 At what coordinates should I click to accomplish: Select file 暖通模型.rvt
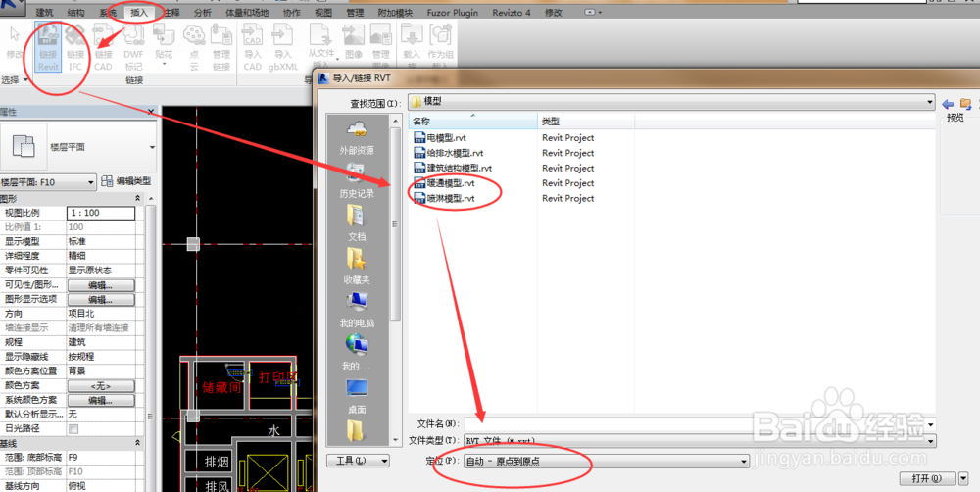coord(444,182)
